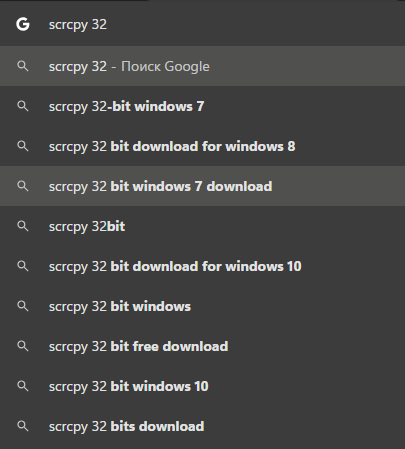Click the 'scrcpy 32' address bar text

[x=78, y=25]
